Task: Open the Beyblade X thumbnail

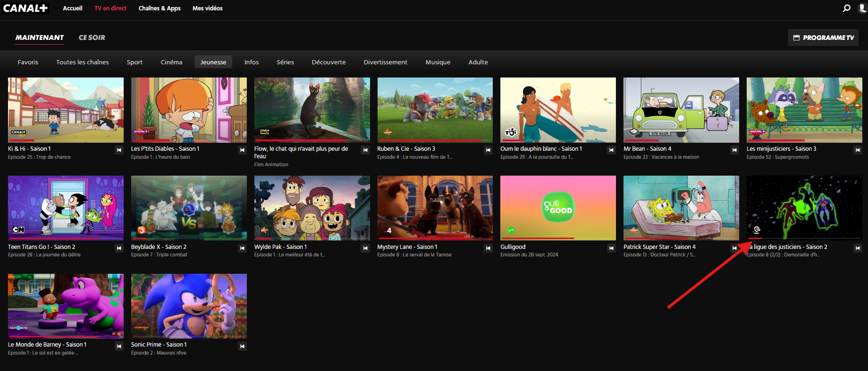Action: [189, 208]
